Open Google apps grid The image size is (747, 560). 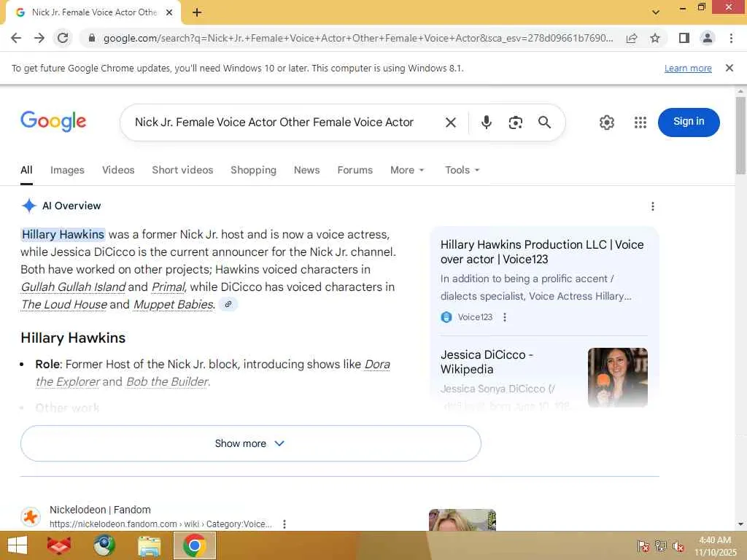coord(640,122)
